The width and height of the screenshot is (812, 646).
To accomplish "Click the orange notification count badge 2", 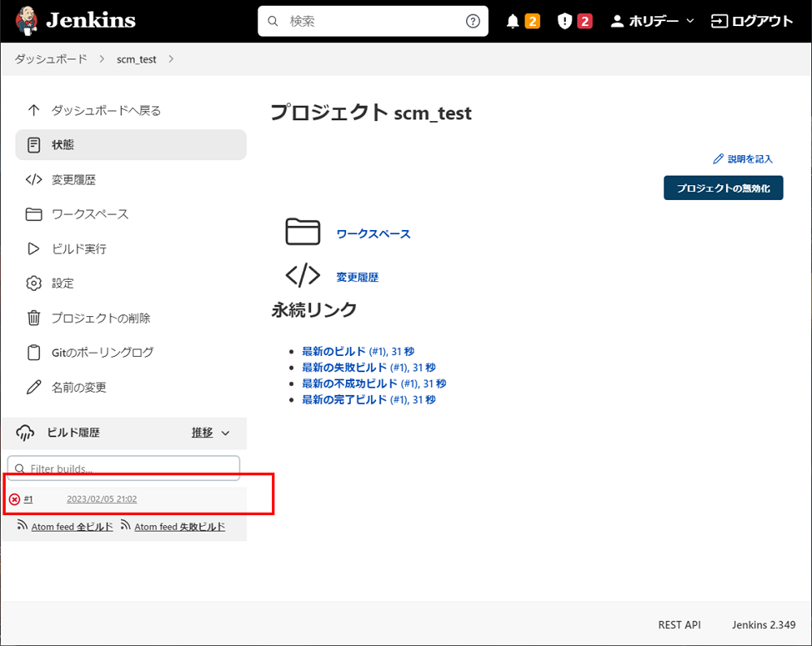I will point(533,21).
